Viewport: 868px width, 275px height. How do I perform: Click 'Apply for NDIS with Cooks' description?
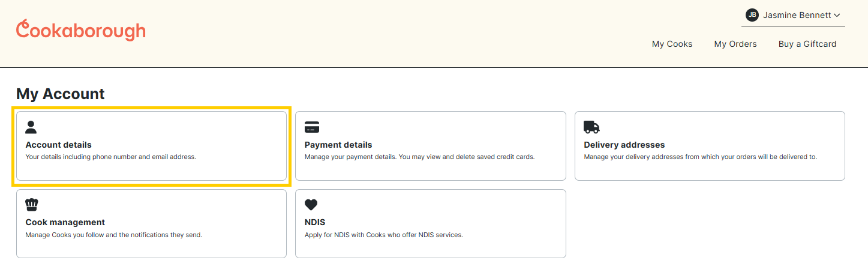(384, 235)
